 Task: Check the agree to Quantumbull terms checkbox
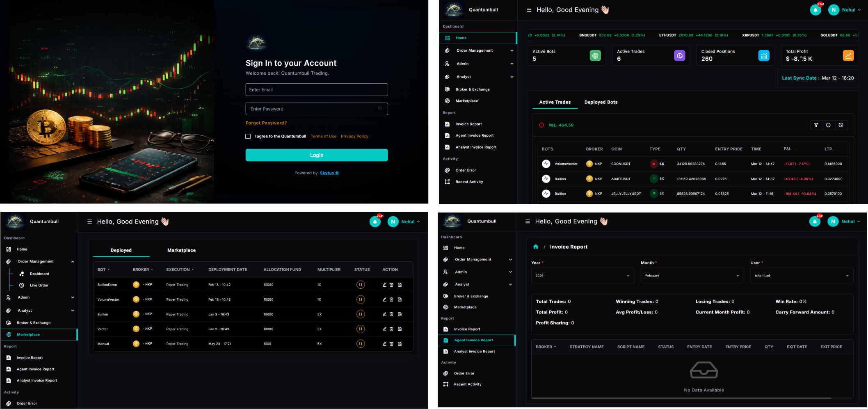[x=248, y=136]
